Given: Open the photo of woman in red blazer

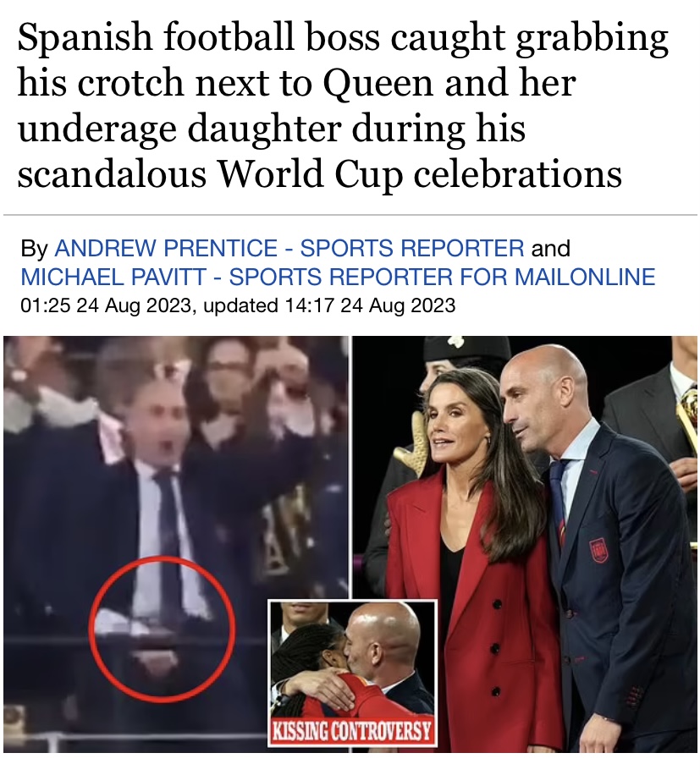Looking at the screenshot, I should (x=525, y=544).
